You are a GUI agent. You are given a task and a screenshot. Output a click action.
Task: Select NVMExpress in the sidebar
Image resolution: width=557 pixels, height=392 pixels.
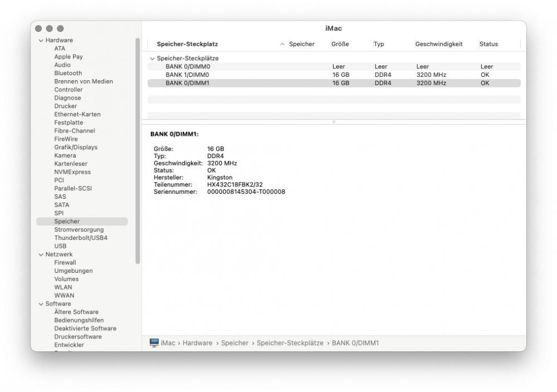(72, 172)
